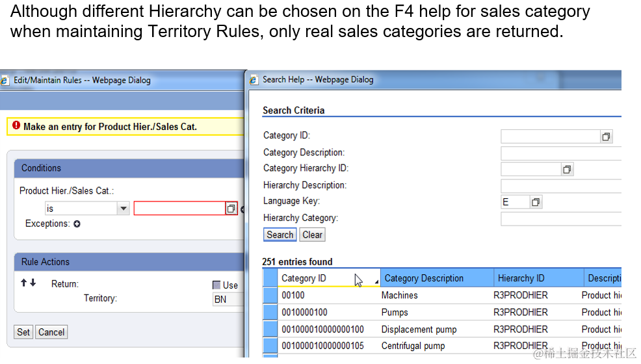The height and width of the screenshot is (364, 641).
Task: Open value help for Category Hierarchy ID field
Action: (567, 170)
